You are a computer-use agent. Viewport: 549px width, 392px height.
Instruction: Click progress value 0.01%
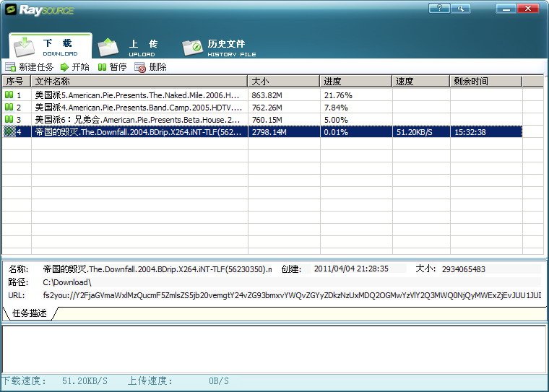[336, 132]
